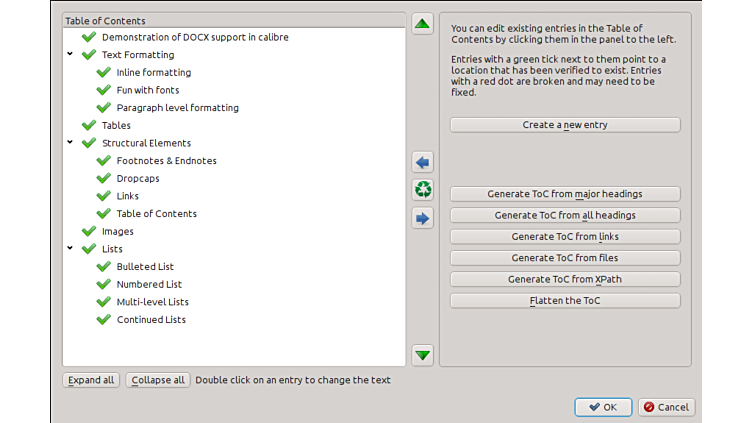Viewport: 752px width, 423px height.
Task: Click green tick beside Tables entry
Action: coord(89,125)
